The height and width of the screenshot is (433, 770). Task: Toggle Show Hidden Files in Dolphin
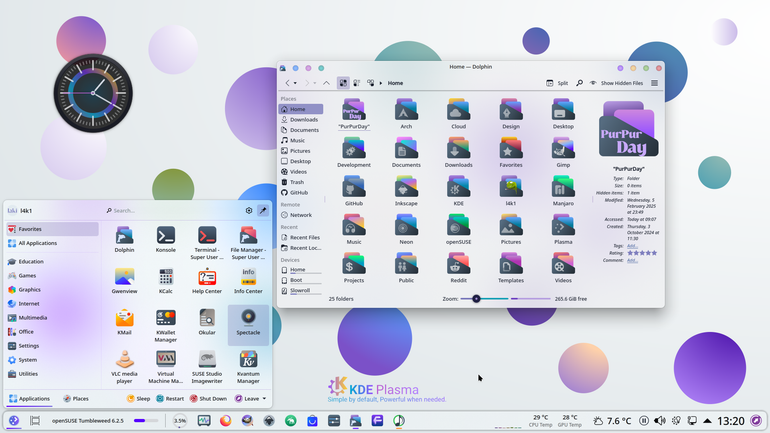coord(616,83)
